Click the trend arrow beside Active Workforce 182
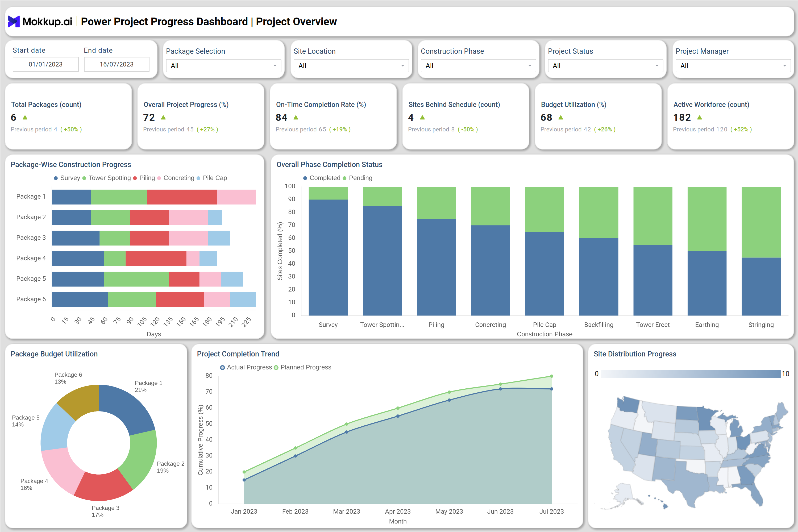The height and width of the screenshot is (532, 798). click(x=699, y=117)
